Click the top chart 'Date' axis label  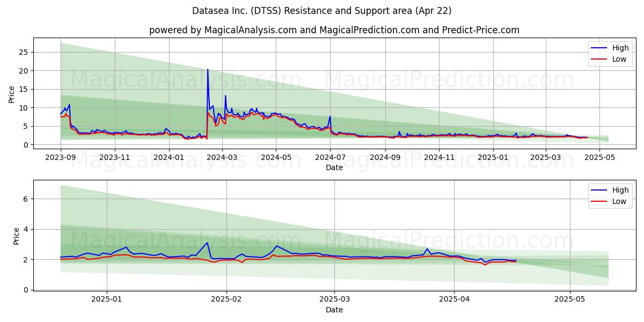point(334,167)
